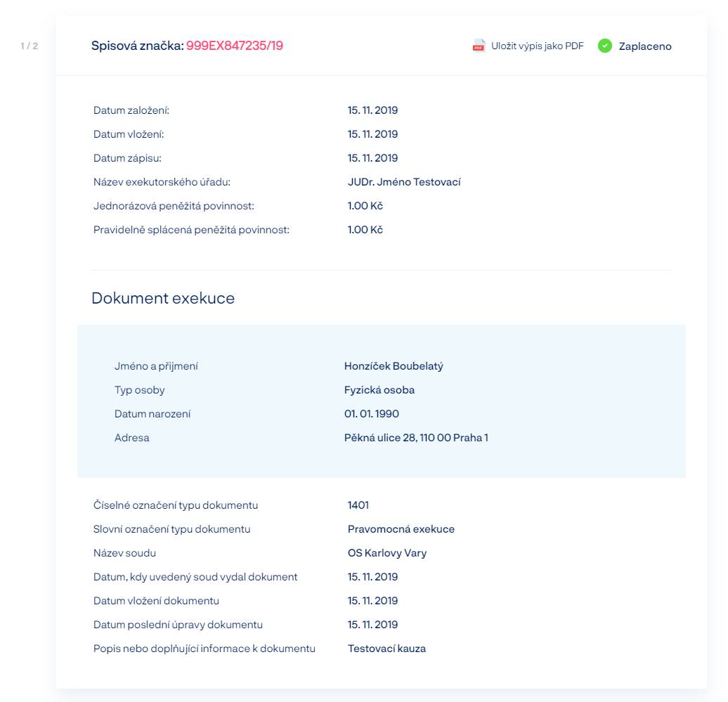The width and height of the screenshot is (728, 702).
Task: Click the 'Jednorázová peněžitá povinnost' amount value
Action: tap(365, 206)
